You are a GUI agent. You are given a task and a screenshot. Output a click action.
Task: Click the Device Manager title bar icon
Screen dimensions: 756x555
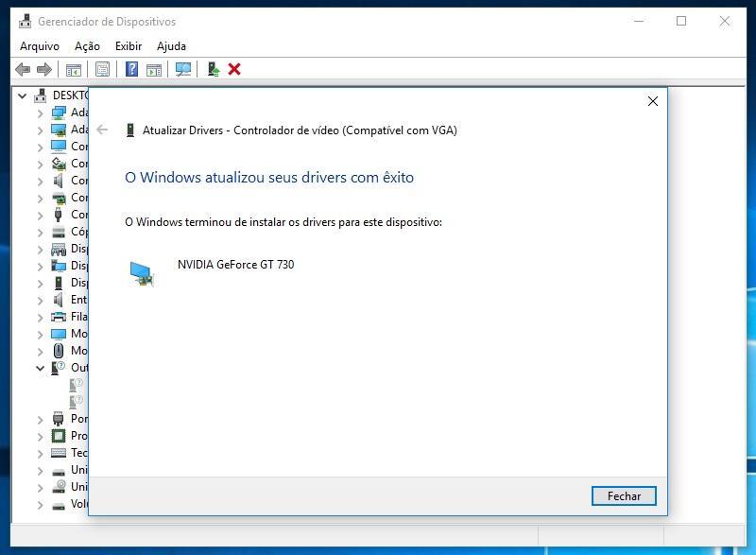26,21
